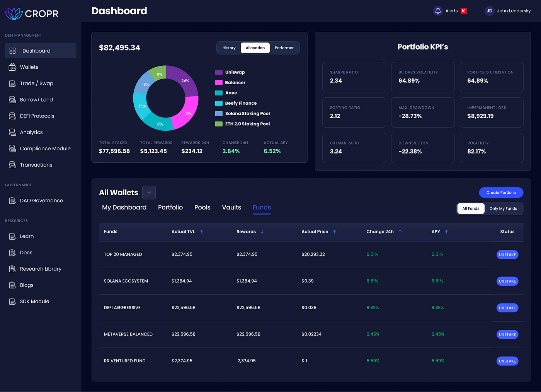Unstake the METAVERSE BALANCED fund
Viewport: 541px width, 392px height.
tap(507, 335)
